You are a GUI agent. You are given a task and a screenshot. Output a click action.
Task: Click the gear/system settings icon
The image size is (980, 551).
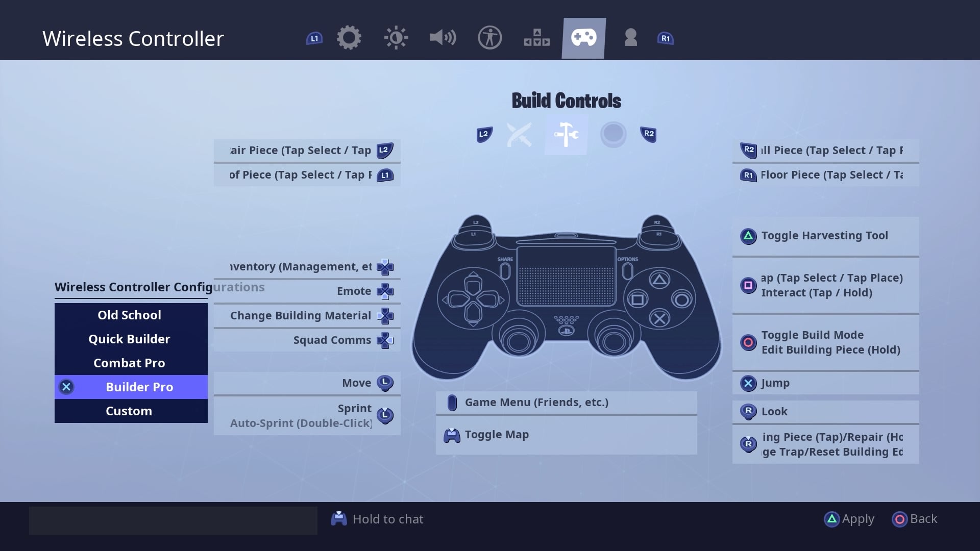point(349,38)
